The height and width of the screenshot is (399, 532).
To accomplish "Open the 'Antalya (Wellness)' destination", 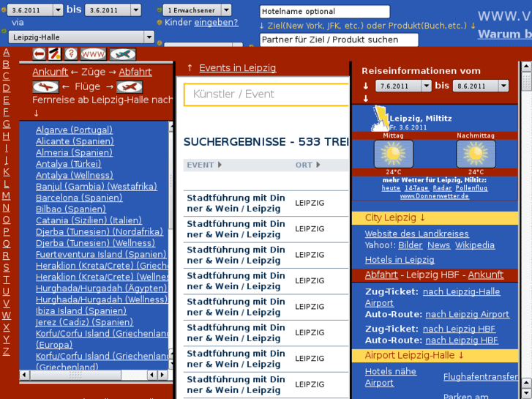I will 75,175.
